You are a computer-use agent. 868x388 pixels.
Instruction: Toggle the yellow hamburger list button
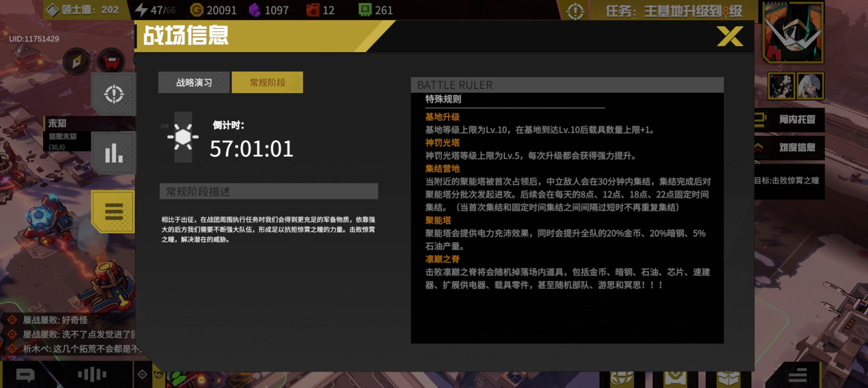tap(113, 212)
